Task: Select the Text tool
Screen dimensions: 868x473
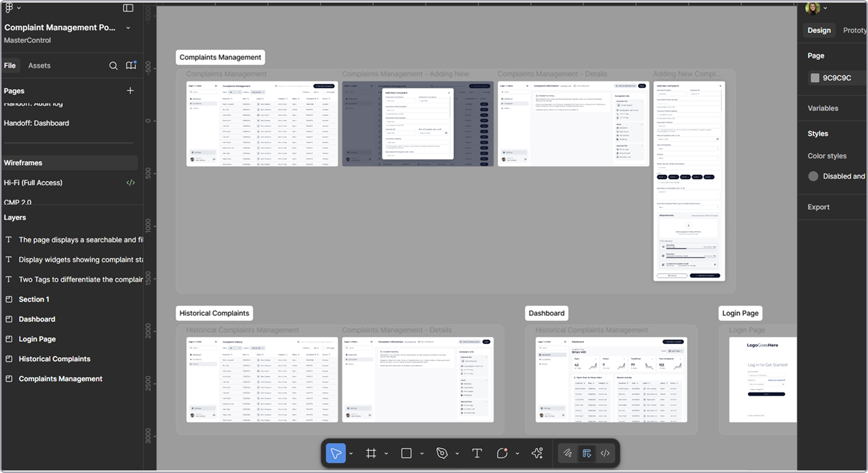Action: 476,453
